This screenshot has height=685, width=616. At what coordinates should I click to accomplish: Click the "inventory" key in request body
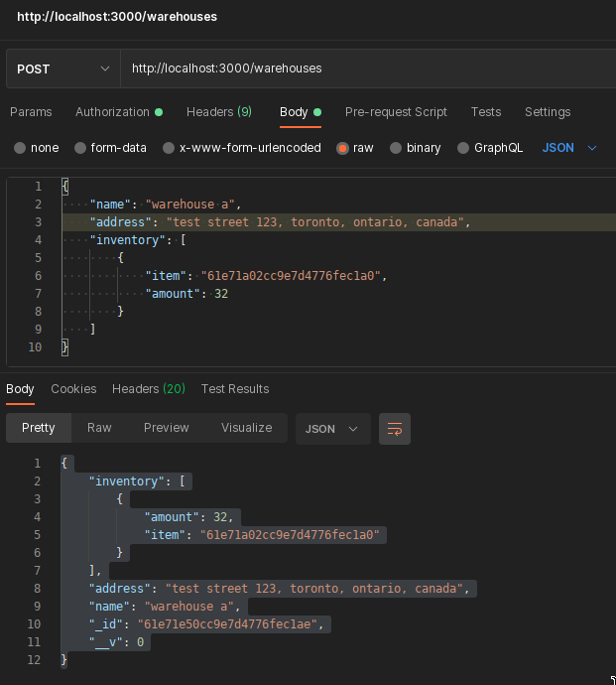(x=128, y=240)
